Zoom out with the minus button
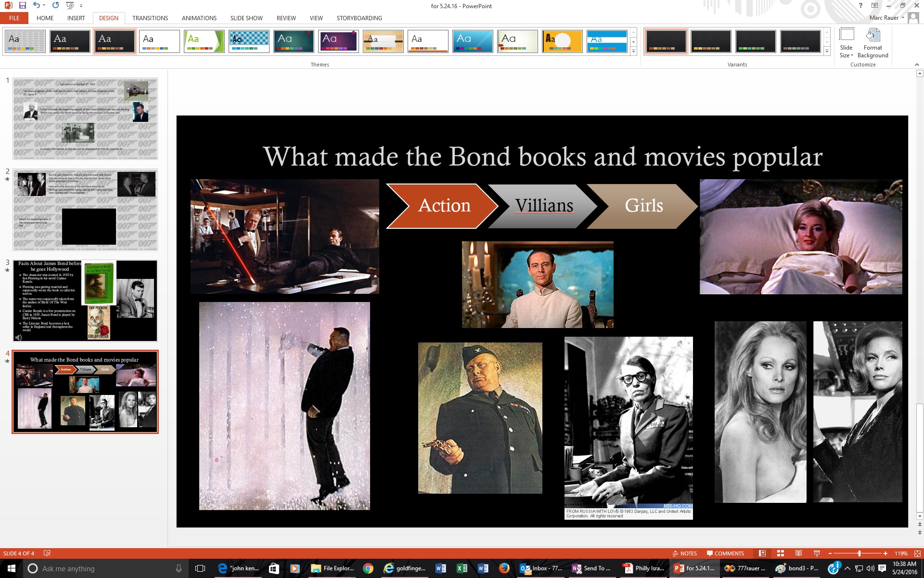The height and width of the screenshot is (578, 924). [x=830, y=553]
